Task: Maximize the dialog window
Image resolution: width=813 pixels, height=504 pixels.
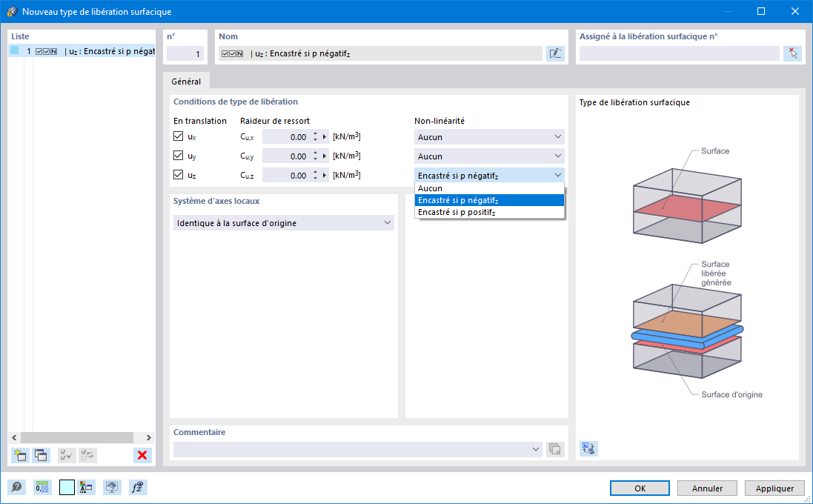Action: pos(761,11)
